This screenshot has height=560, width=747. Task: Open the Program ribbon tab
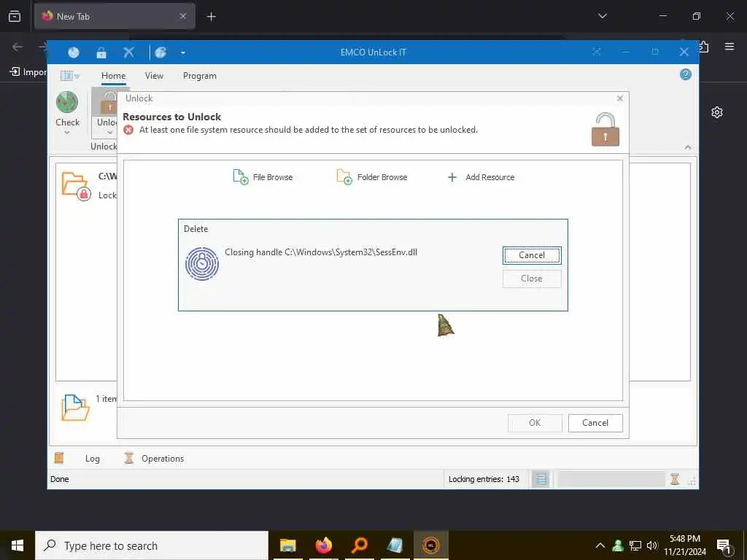point(200,76)
